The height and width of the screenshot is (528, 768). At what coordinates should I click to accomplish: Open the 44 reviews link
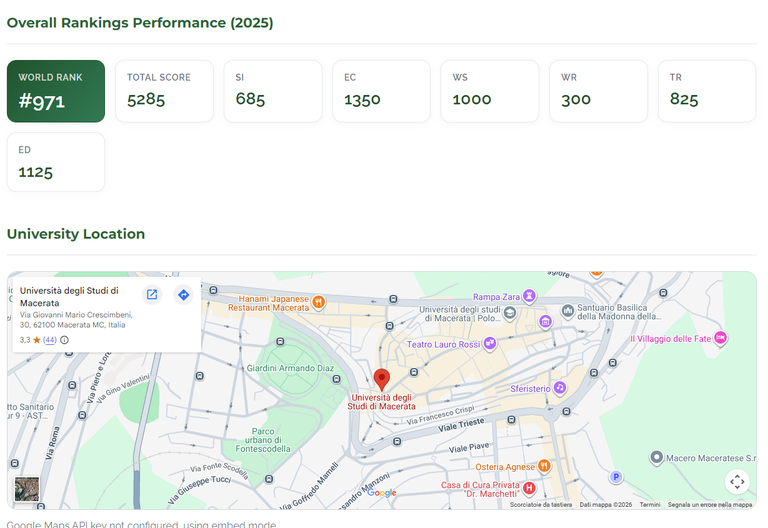(x=50, y=340)
